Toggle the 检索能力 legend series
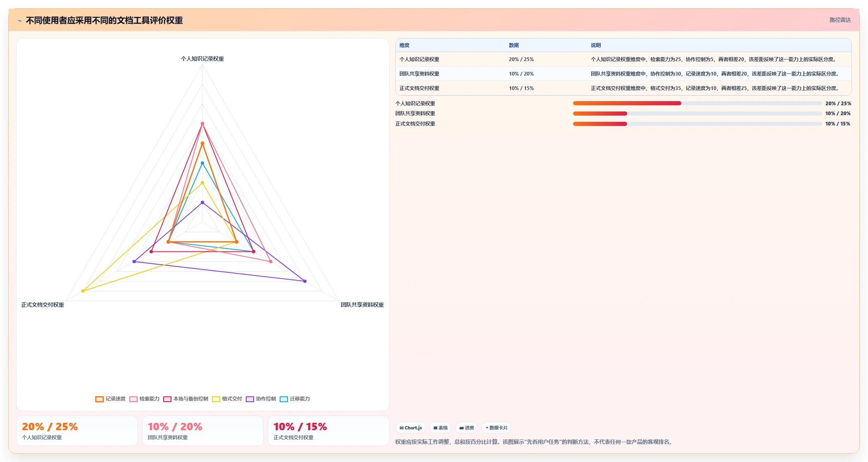The height and width of the screenshot is (462, 868). [144, 399]
